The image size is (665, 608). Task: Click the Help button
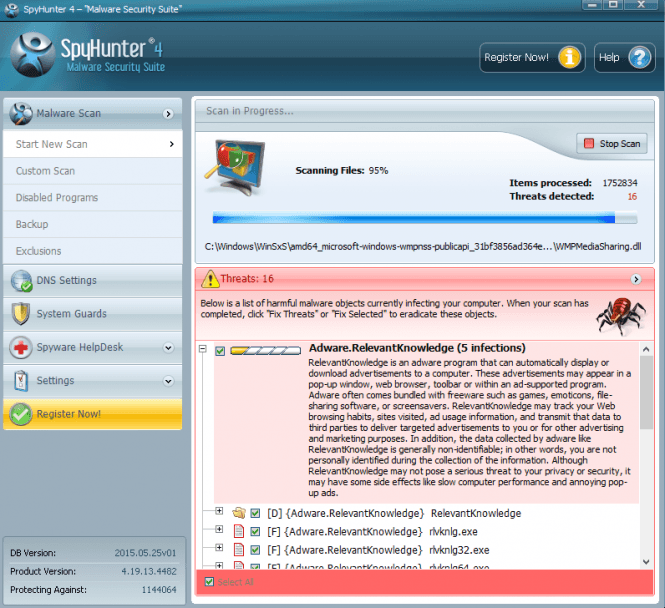tap(624, 57)
